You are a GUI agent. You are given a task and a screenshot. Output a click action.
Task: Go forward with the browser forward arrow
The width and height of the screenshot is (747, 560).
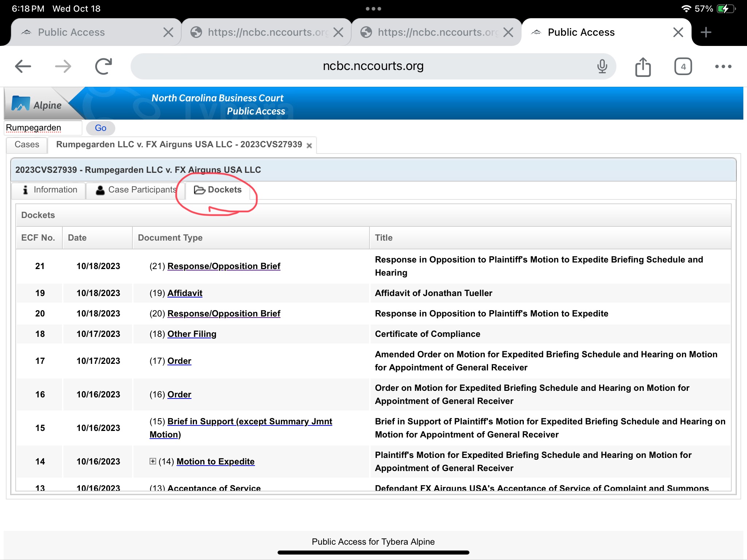pos(63,66)
